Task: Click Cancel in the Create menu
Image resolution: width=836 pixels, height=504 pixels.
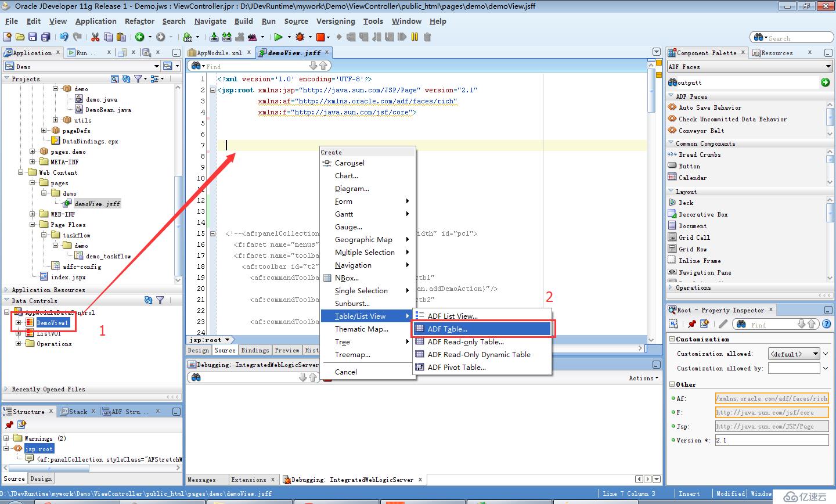Action: click(346, 372)
